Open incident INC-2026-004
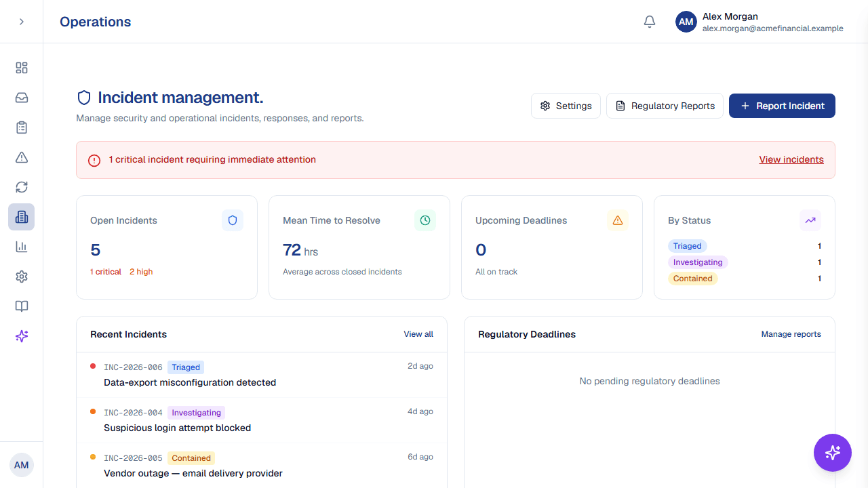868x488 pixels. [133, 413]
